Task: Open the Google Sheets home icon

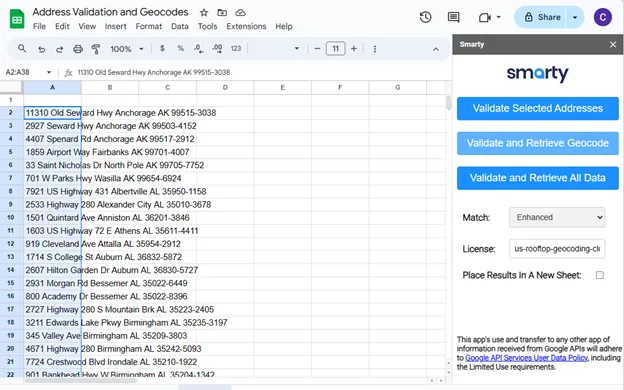Action: click(x=17, y=19)
